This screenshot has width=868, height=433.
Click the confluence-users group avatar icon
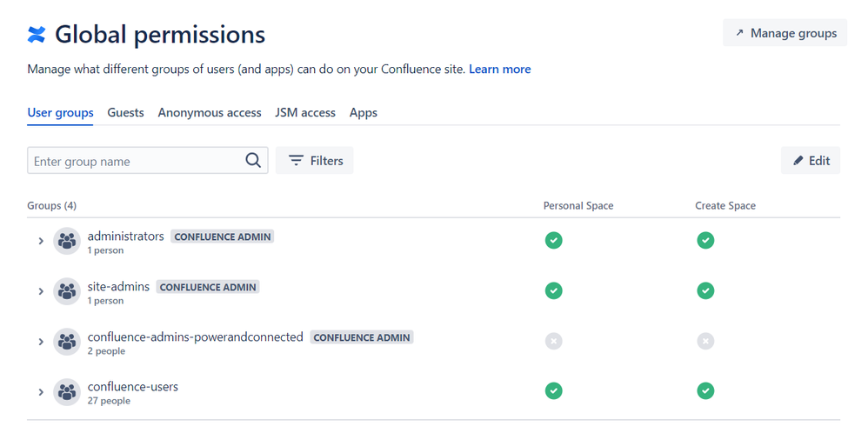click(67, 392)
